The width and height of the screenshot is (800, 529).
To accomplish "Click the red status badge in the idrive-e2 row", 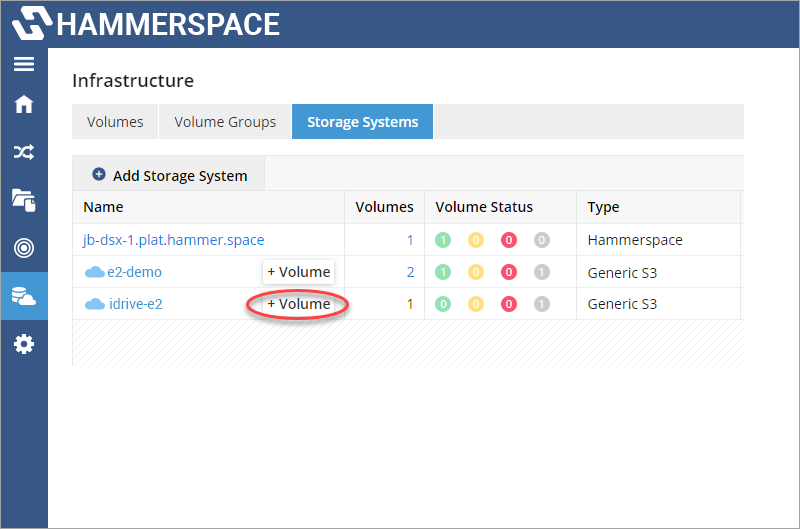I will pyautogui.click(x=509, y=304).
